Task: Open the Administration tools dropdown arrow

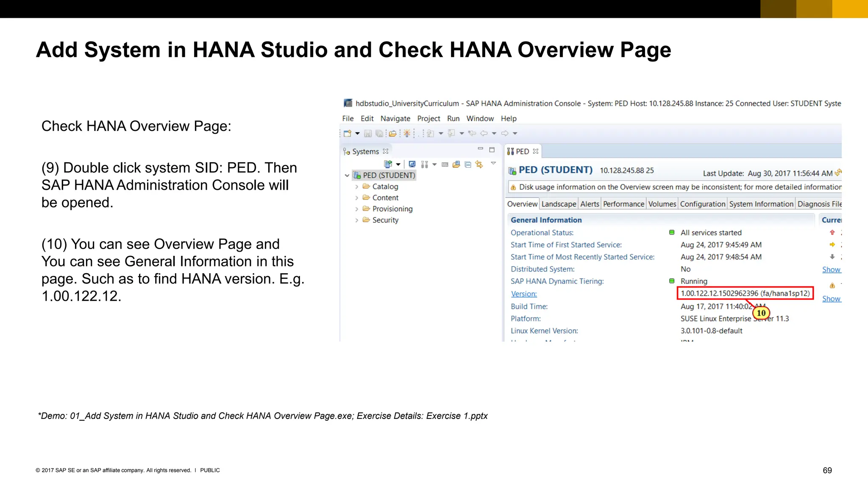Action: 434,164
